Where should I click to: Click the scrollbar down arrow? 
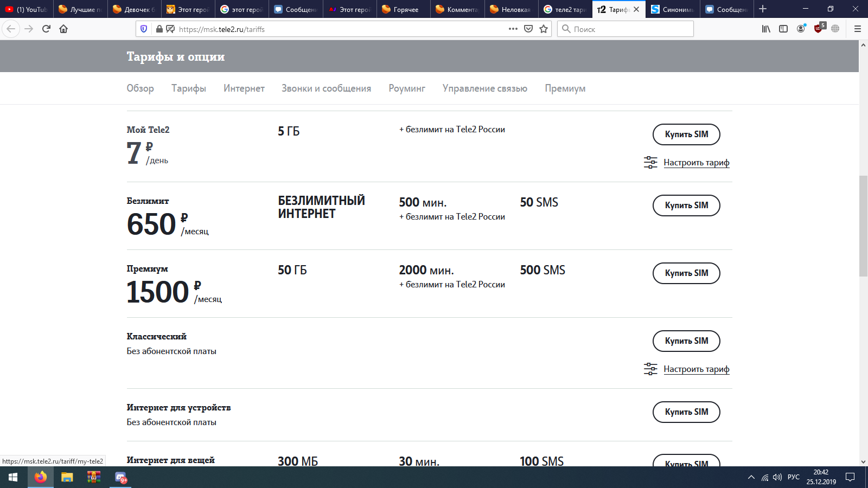[x=863, y=462]
